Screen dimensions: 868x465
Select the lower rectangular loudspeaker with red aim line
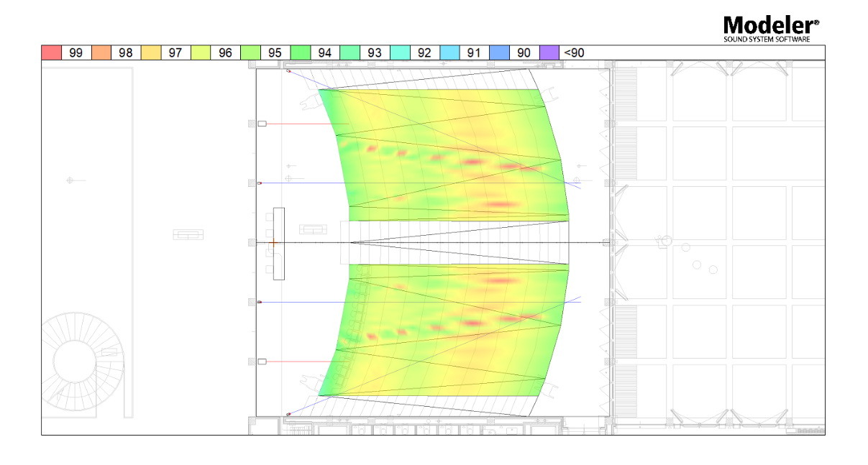pos(262,362)
